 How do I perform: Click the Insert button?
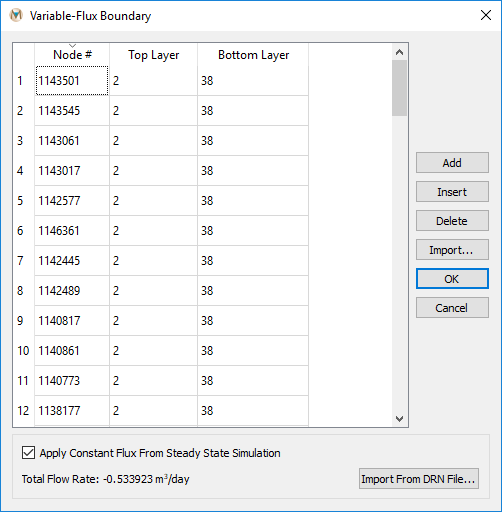[452, 192]
